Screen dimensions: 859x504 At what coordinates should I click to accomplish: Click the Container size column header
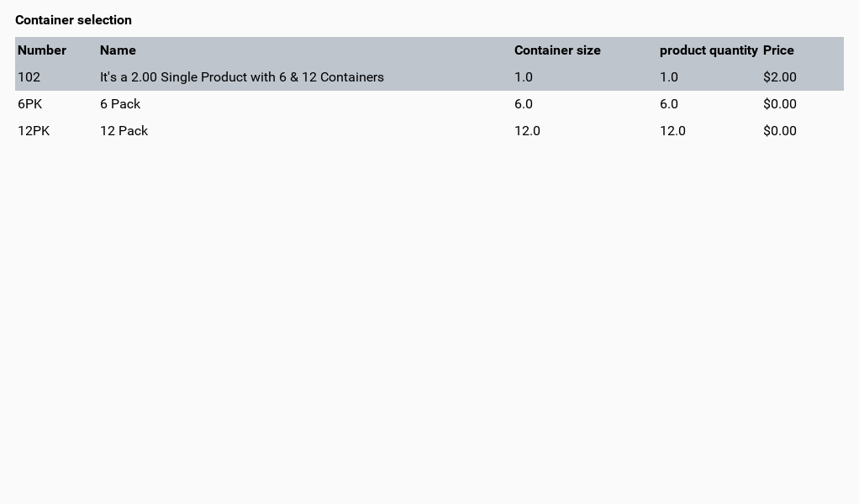557,50
